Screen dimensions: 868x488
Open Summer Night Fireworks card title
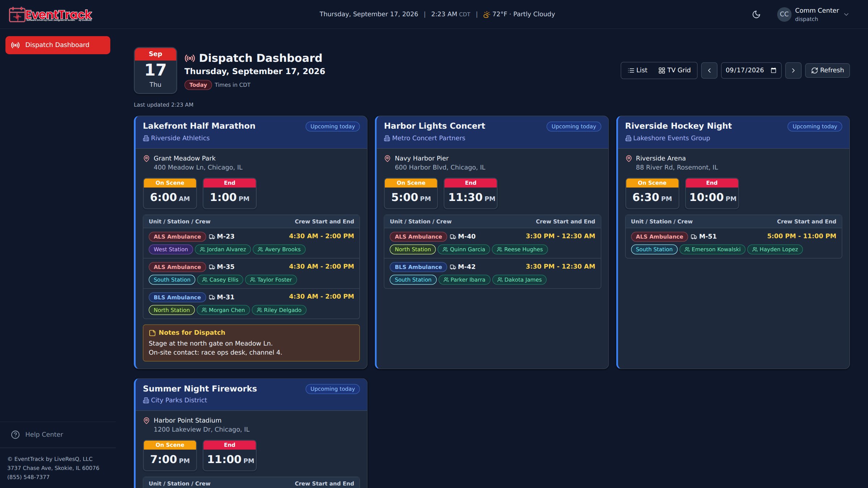pos(200,389)
